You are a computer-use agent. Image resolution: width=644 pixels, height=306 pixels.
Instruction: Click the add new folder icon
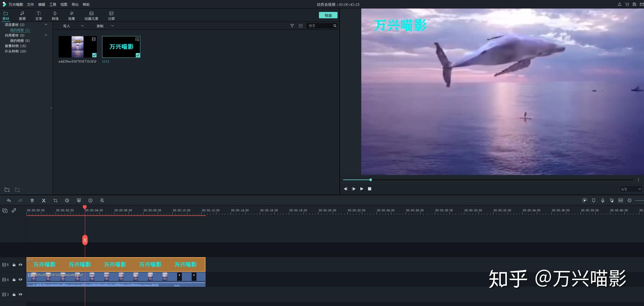(7, 190)
